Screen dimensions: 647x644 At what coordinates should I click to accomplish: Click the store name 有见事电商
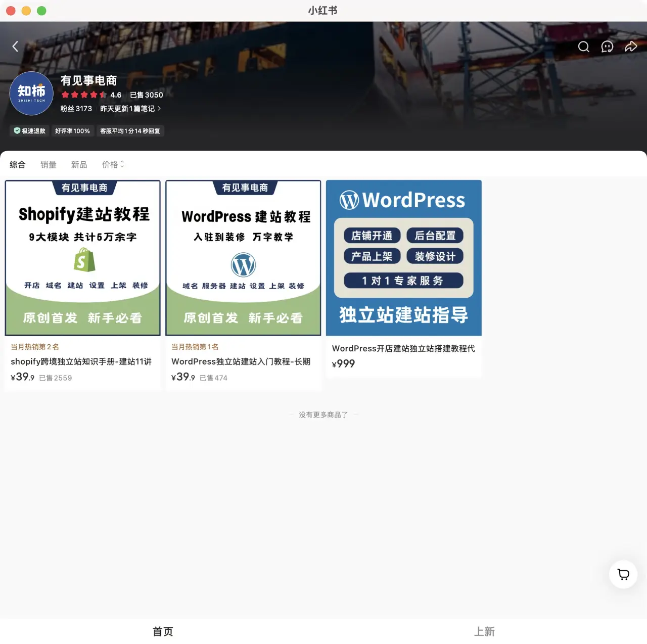click(x=89, y=80)
